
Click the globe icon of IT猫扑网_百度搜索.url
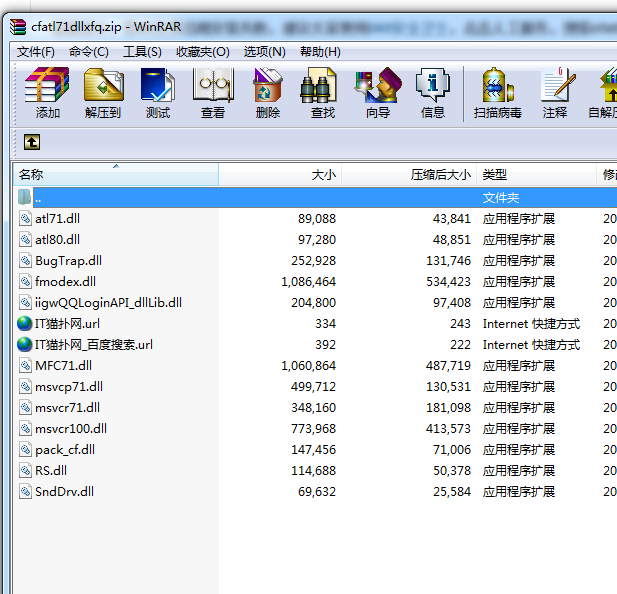point(24,344)
